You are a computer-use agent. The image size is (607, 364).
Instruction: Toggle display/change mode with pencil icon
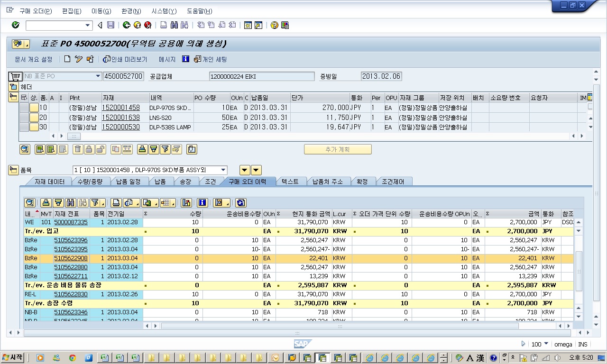(x=79, y=59)
